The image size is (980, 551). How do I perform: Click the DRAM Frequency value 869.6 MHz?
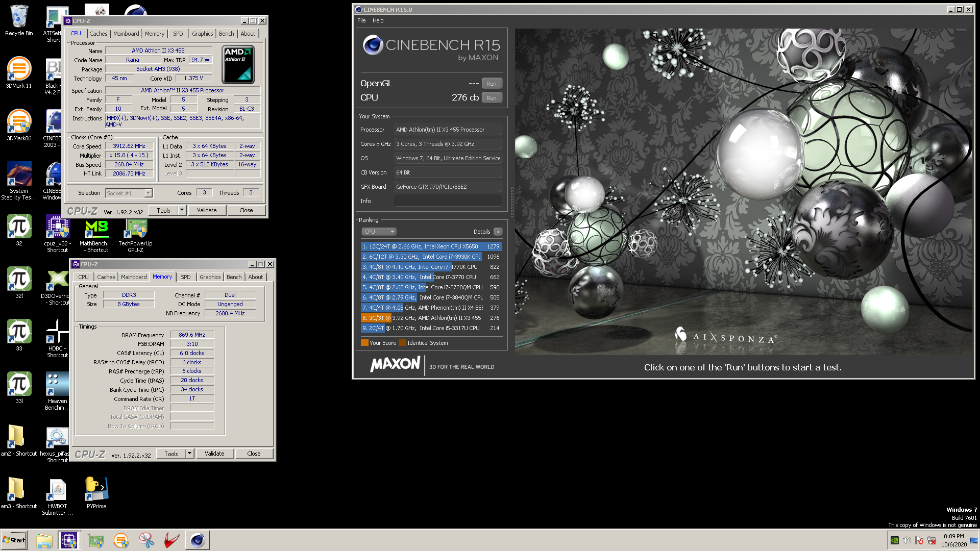(x=192, y=335)
